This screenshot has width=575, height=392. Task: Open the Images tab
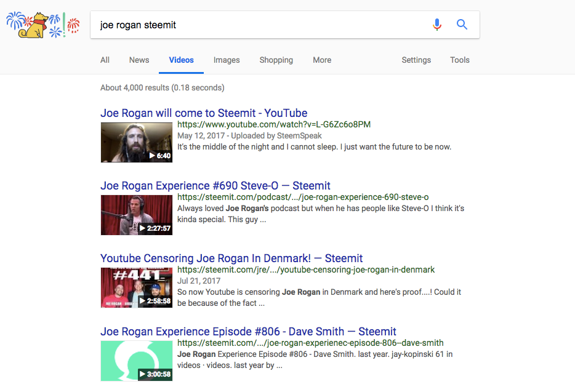[227, 60]
